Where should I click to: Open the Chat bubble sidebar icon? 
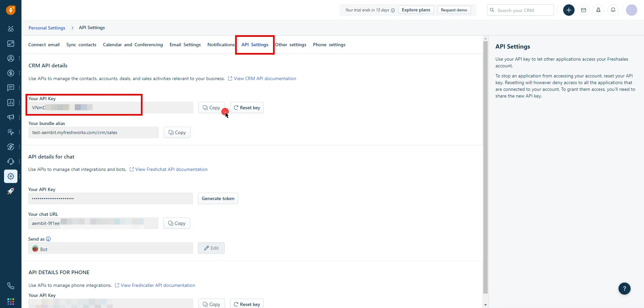[10, 87]
